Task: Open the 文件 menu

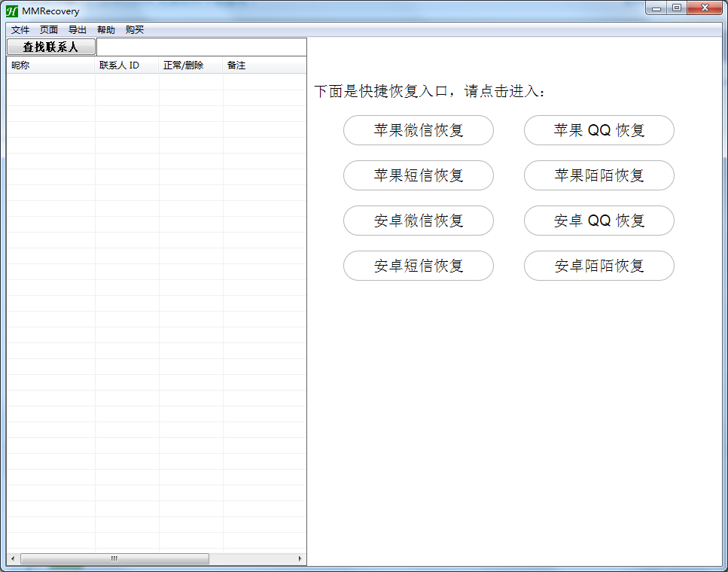Action: [20, 29]
